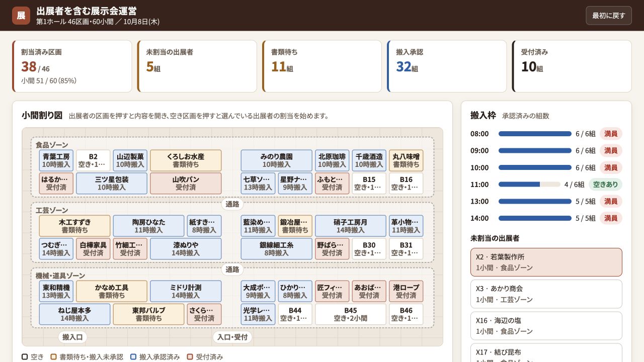Open the 三ツ星包装 booth
This screenshot has height=362, width=644.
click(x=112, y=184)
